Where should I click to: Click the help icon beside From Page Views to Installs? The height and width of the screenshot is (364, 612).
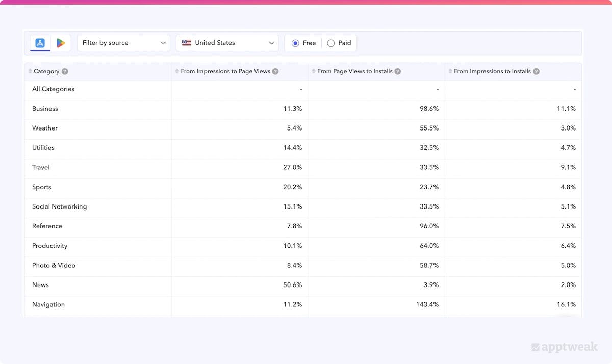point(397,71)
